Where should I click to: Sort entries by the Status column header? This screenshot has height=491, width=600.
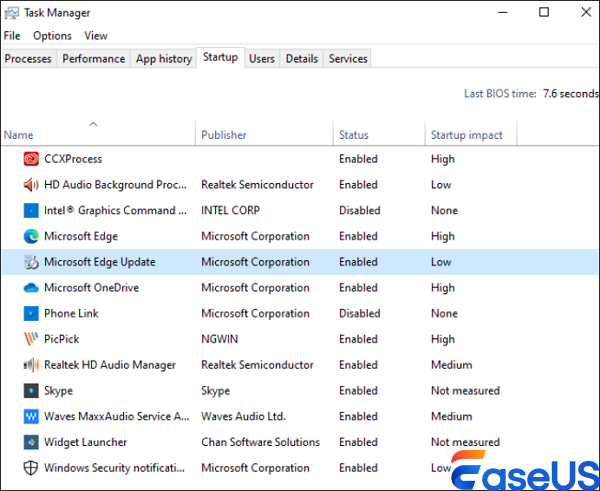coord(353,135)
